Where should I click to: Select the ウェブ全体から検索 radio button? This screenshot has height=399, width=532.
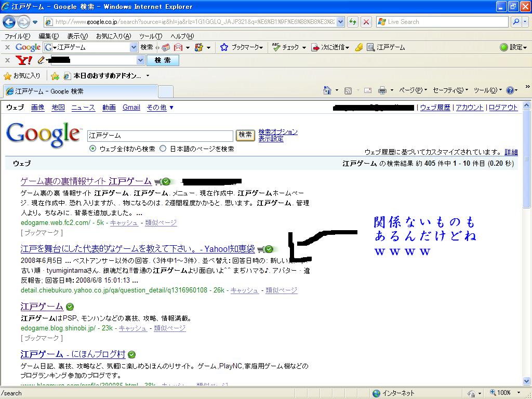point(92,149)
